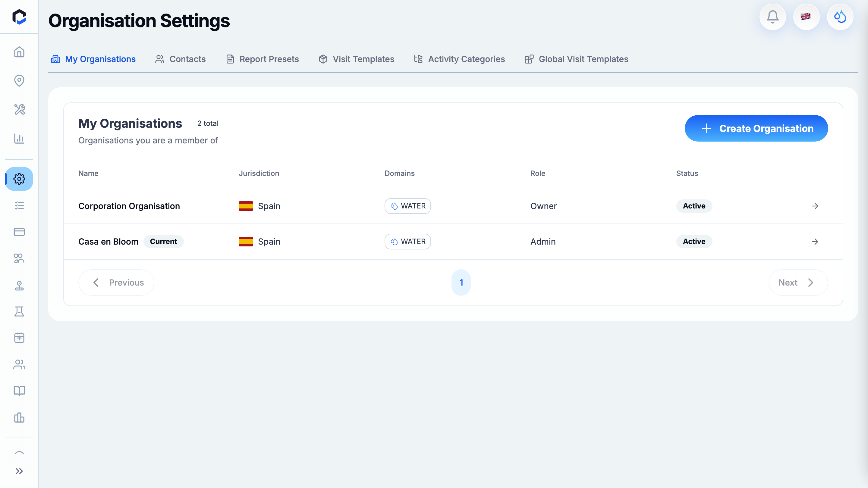
Task: Switch to Contacts tab
Action: click(180, 59)
